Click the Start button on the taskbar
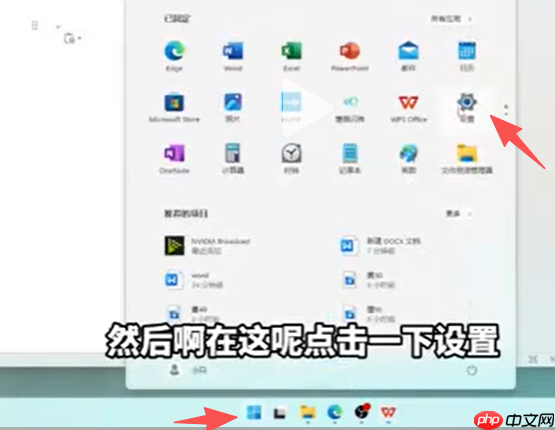This screenshot has width=555, height=430. point(254,412)
